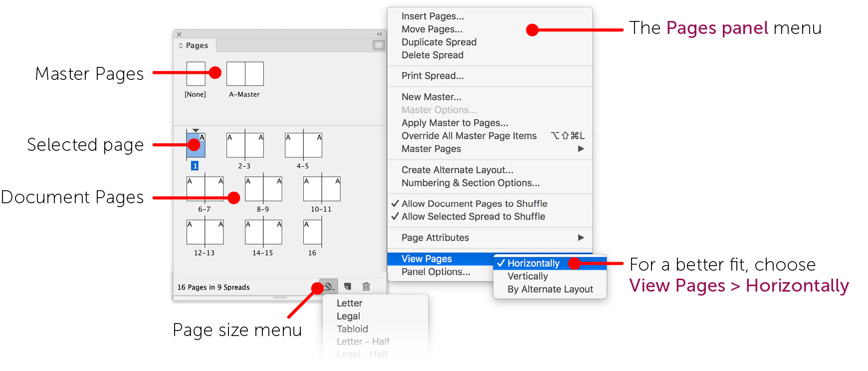Image resolution: width=868 pixels, height=371 pixels.
Task: Choose New Master... menu item
Action: point(489,97)
